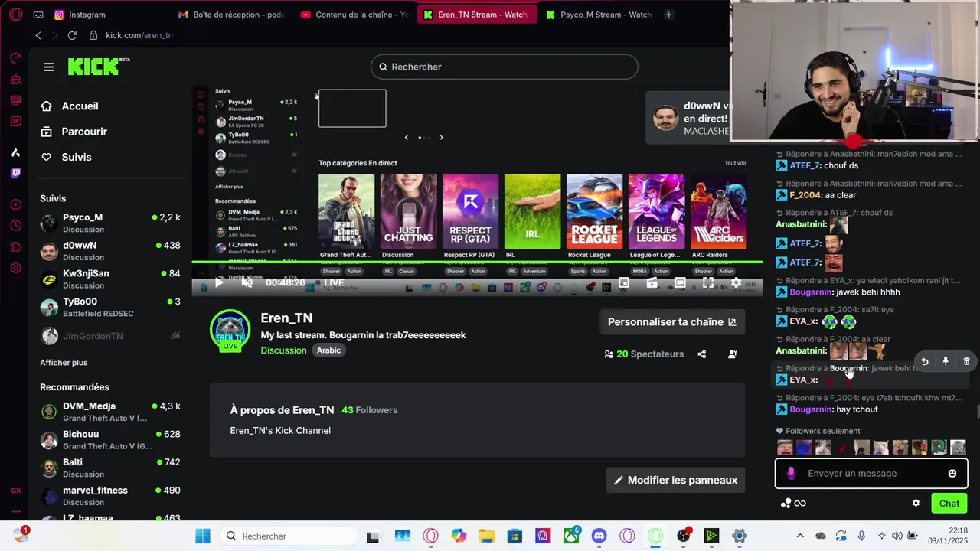Click Personnaliser ta chaîne button

(671, 322)
